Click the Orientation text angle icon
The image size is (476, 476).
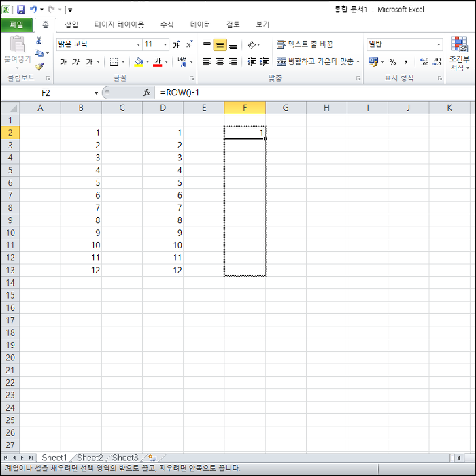(x=252, y=45)
